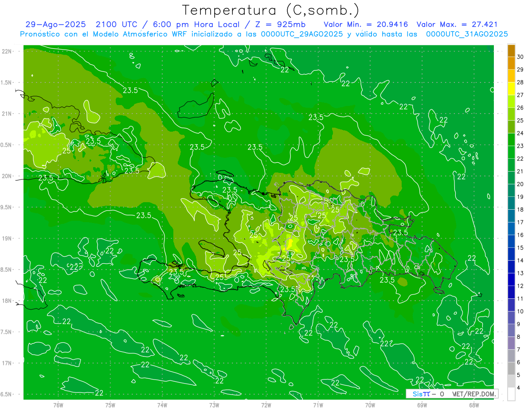Screen dimensions: 532x411
Task: Click color scale value 29
Action: (520, 70)
